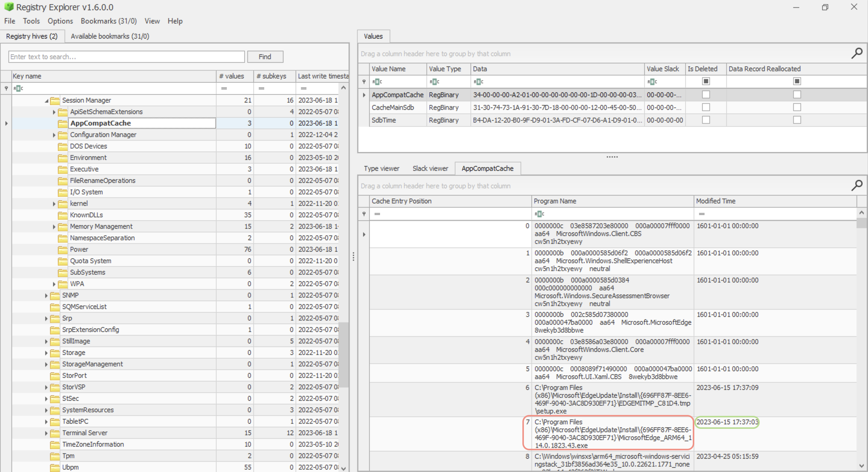Click the Data column filter condition icon
Viewport: 868px width, 472px height.
point(478,81)
